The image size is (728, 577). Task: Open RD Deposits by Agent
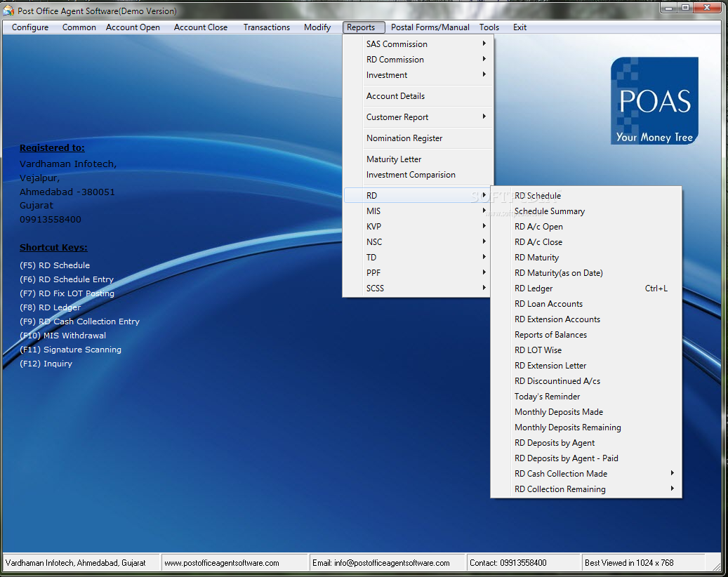tap(586, 442)
